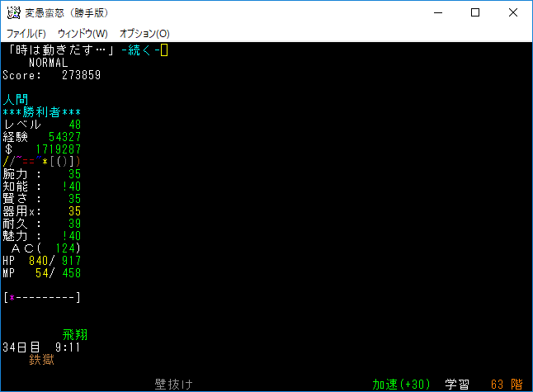
Task: Close the game window
Action: click(x=513, y=12)
